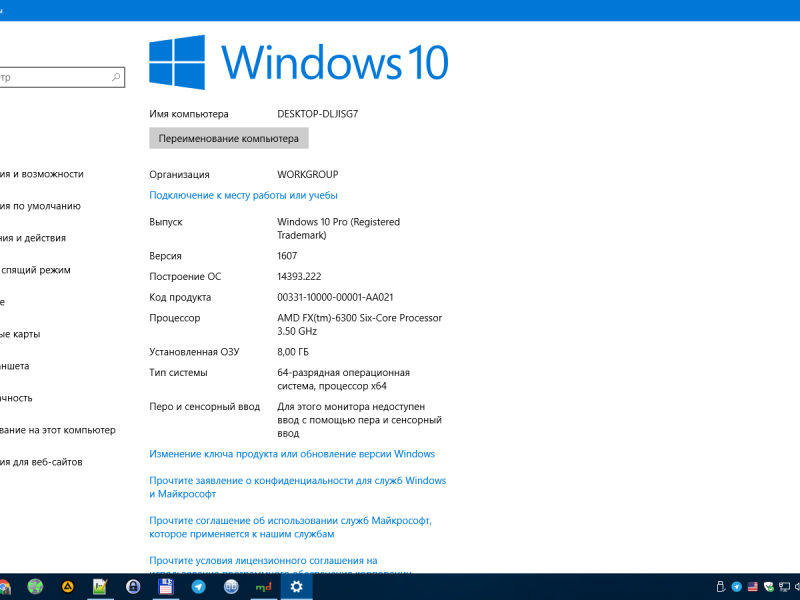Click the '64-разрядная операционная система' value
Screen dimensions: 800x600
[343, 380]
